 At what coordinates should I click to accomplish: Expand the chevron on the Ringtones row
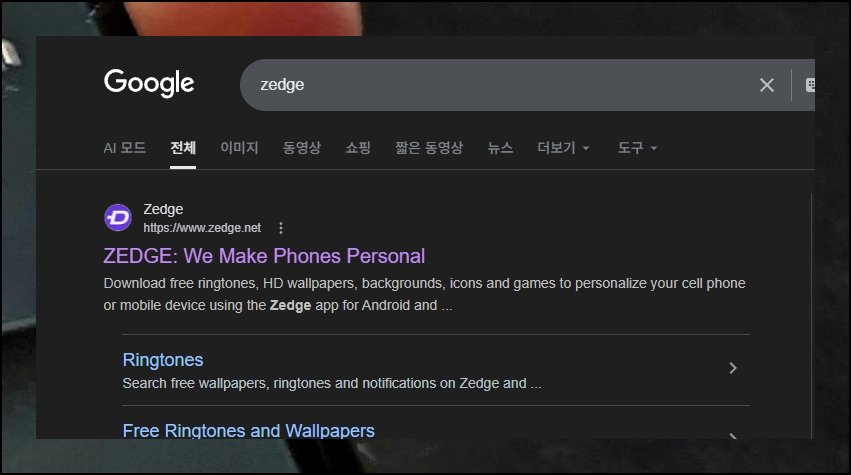(x=733, y=368)
